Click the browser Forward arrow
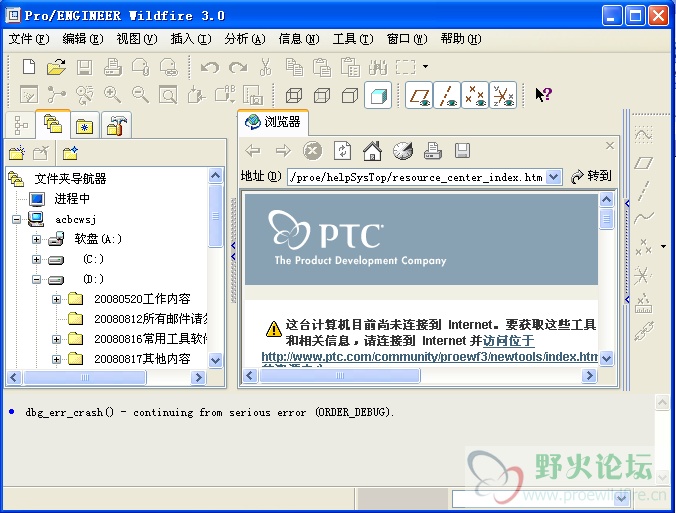This screenshot has width=676, height=513. (283, 151)
